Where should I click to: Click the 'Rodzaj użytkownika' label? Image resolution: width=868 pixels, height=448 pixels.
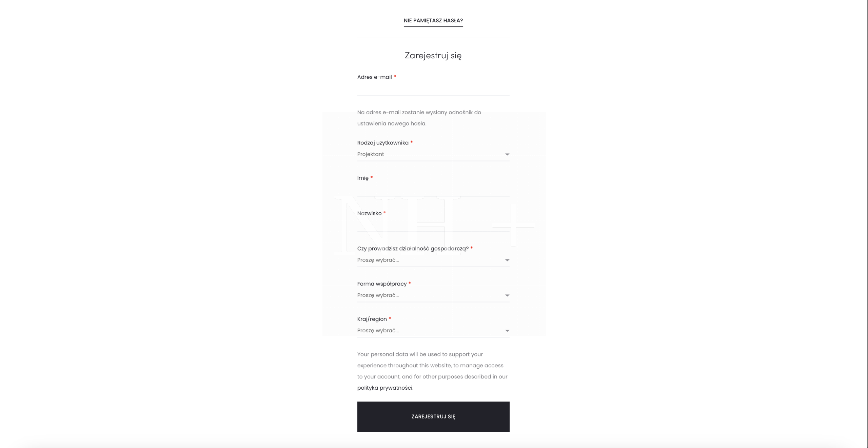pyautogui.click(x=382, y=143)
